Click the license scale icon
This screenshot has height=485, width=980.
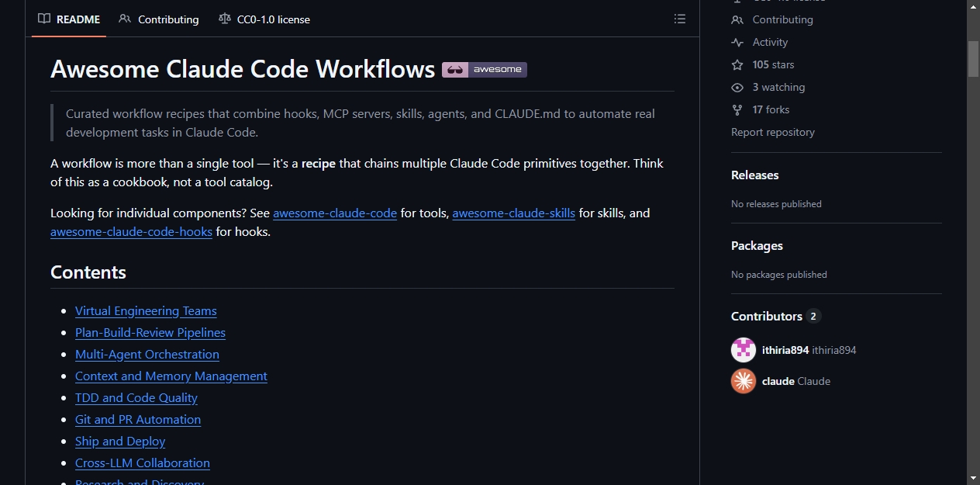pos(225,19)
